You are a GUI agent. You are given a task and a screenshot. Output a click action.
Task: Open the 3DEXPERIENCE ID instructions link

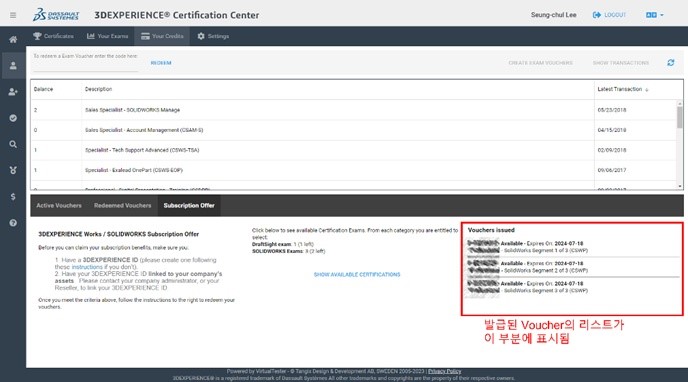point(87,267)
